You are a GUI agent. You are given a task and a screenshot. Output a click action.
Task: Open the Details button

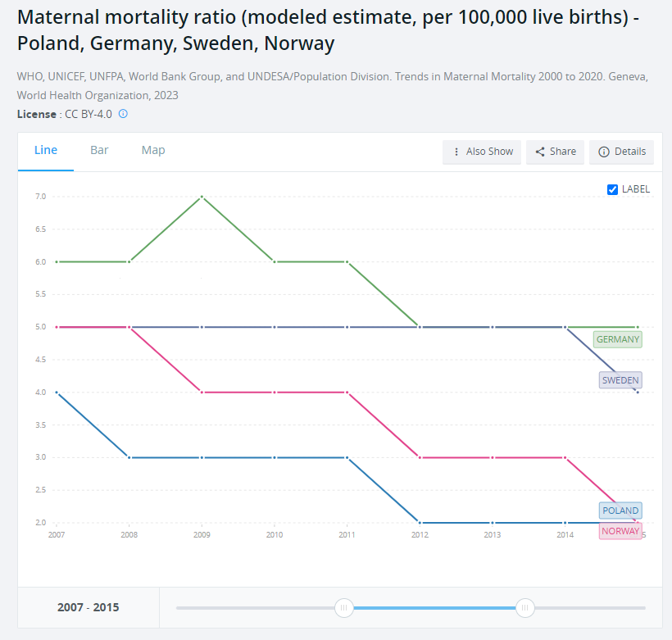click(622, 152)
